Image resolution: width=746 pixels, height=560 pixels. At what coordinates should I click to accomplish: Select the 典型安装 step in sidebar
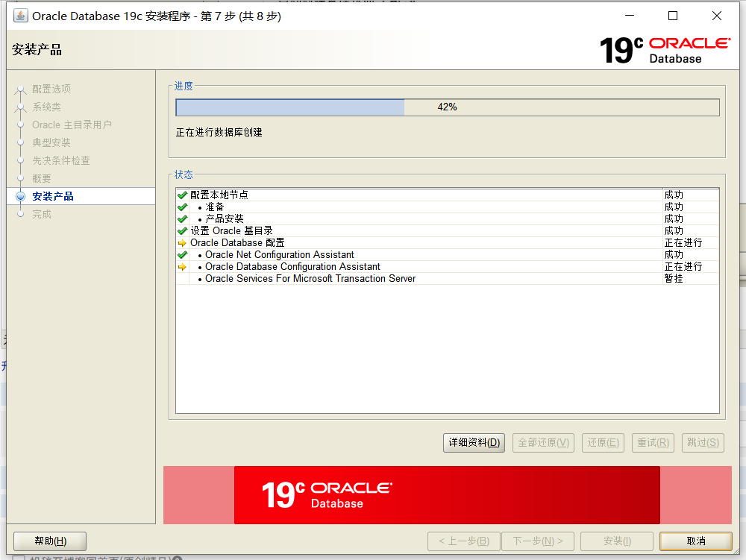click(51, 142)
